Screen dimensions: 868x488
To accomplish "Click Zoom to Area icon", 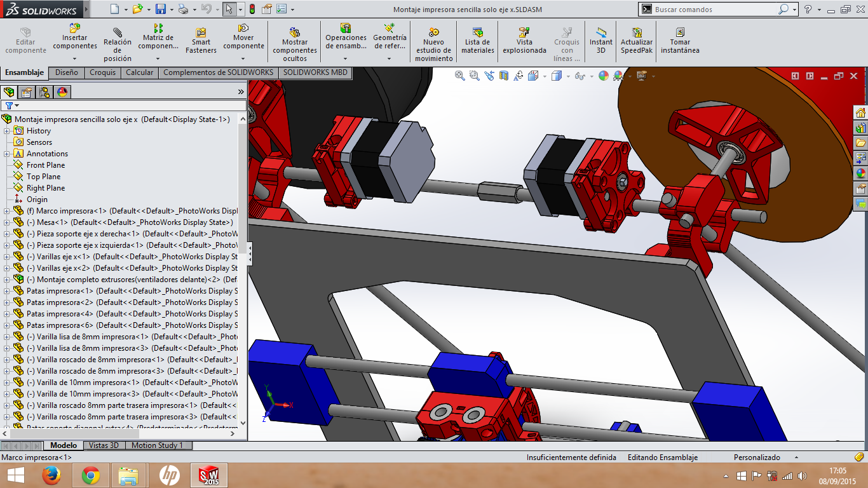I will tap(475, 76).
